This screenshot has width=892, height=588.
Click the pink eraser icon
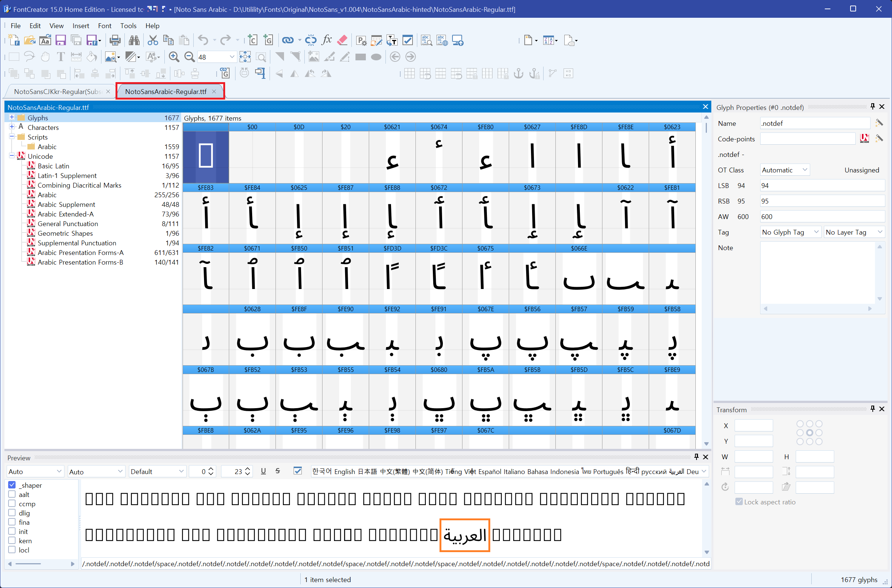(342, 40)
